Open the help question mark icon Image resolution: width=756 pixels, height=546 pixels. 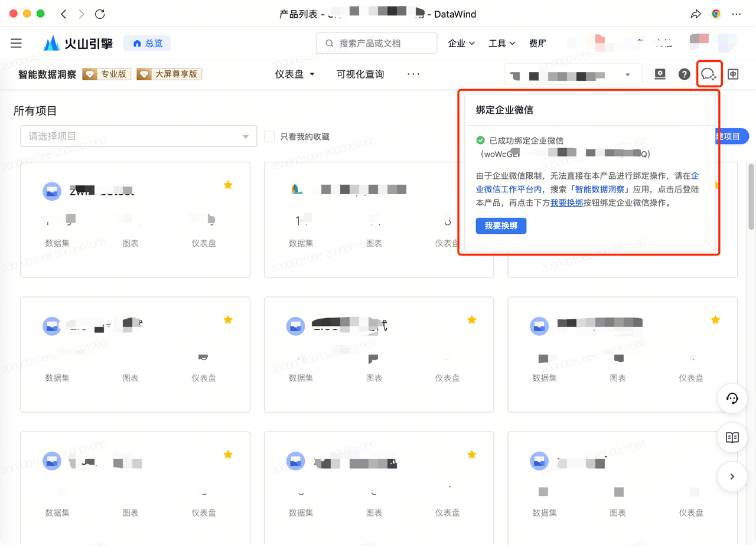[684, 74]
